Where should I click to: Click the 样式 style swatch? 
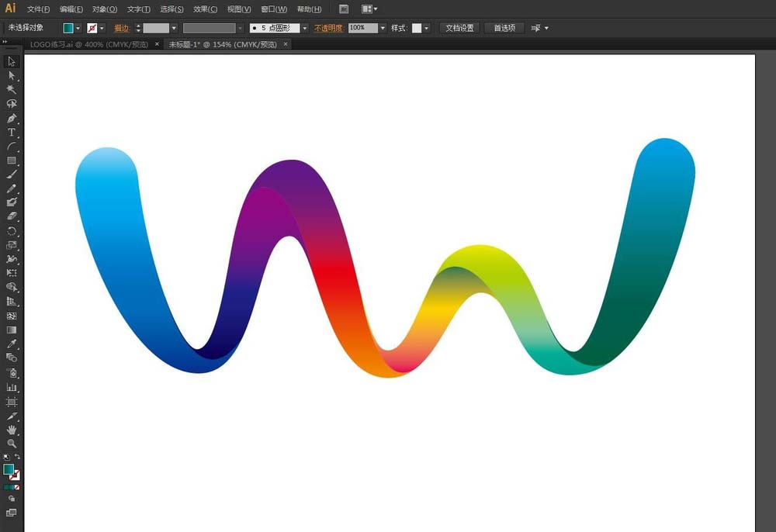(417, 28)
